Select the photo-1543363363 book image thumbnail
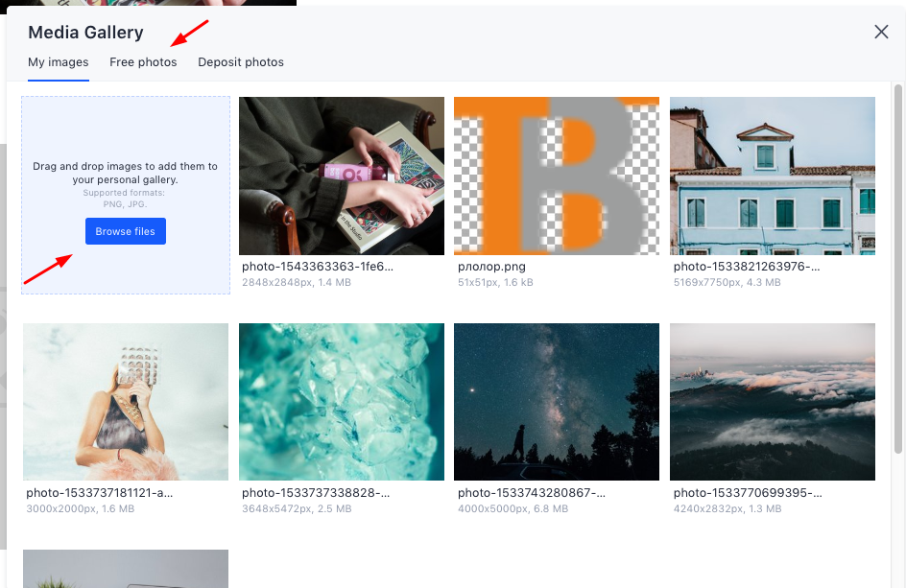 point(342,176)
